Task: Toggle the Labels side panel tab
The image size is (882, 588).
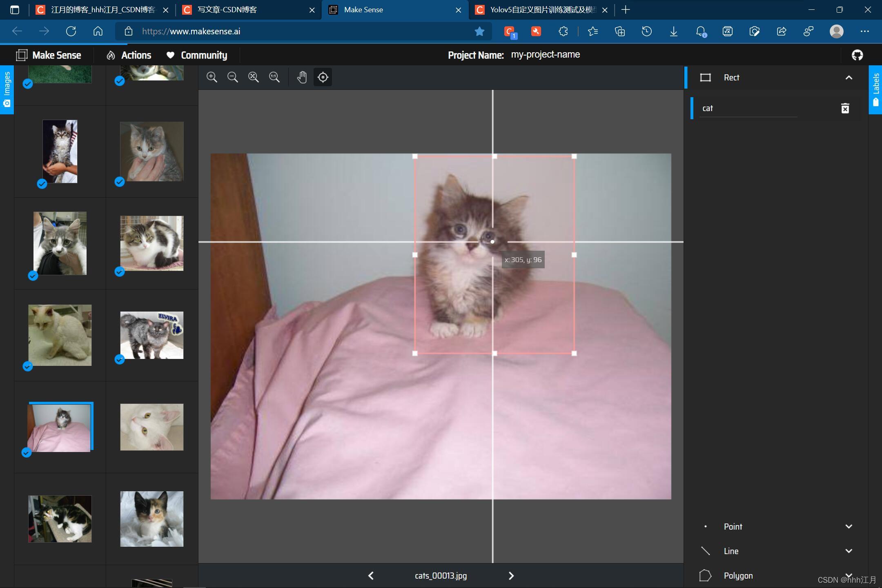Action: coord(875,89)
